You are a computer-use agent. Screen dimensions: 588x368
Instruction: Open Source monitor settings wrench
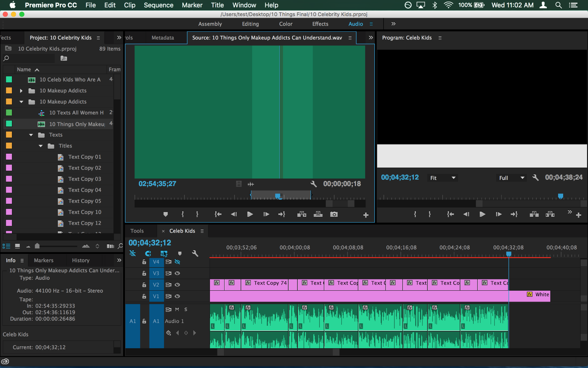coord(313,184)
